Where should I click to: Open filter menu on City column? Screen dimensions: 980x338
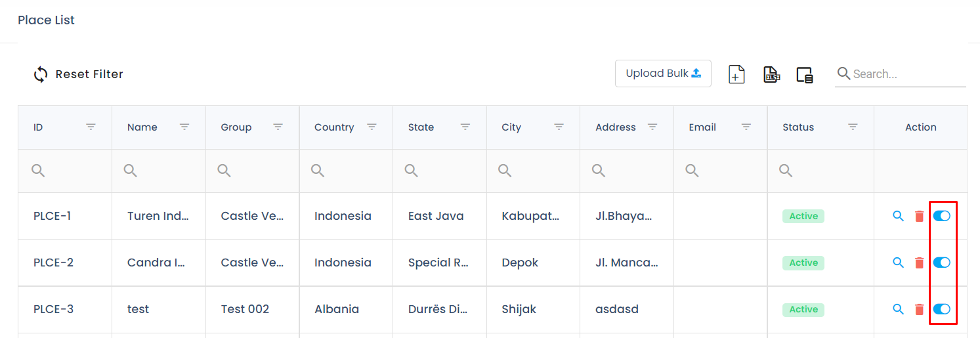(559, 127)
